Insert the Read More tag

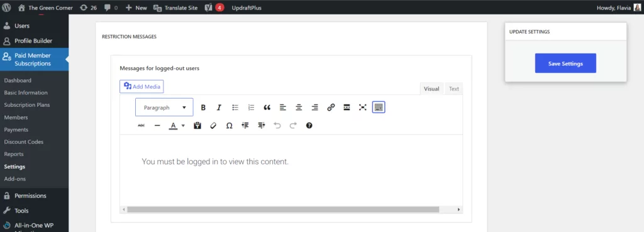coord(347,107)
